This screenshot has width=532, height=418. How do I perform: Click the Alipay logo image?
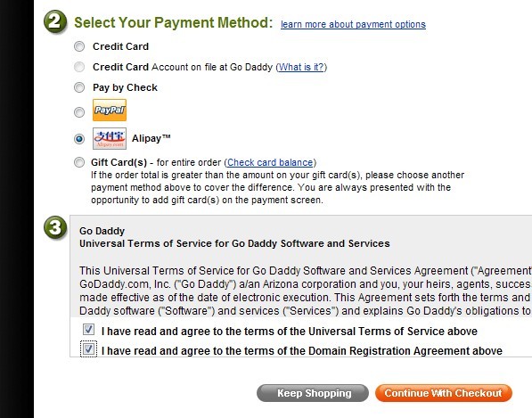tap(110, 138)
